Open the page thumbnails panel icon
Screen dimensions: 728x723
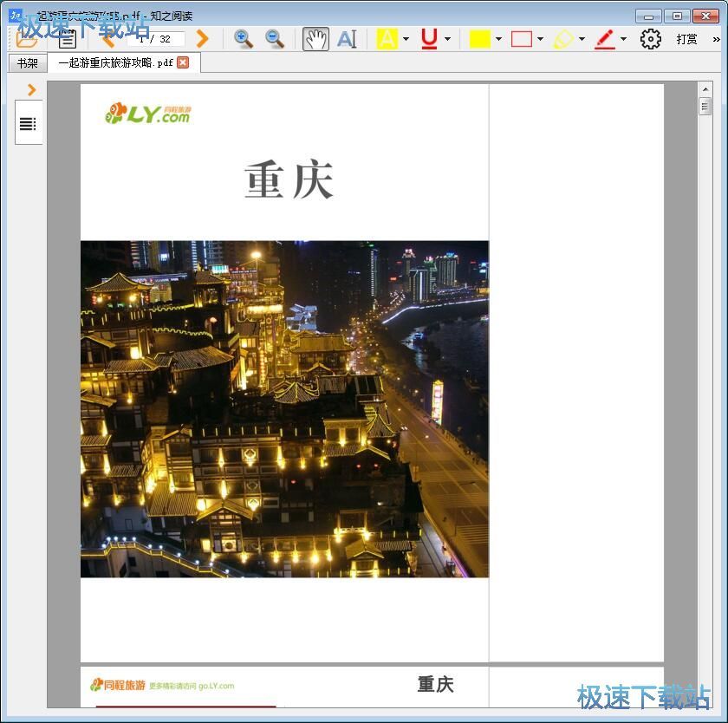pos(29,122)
